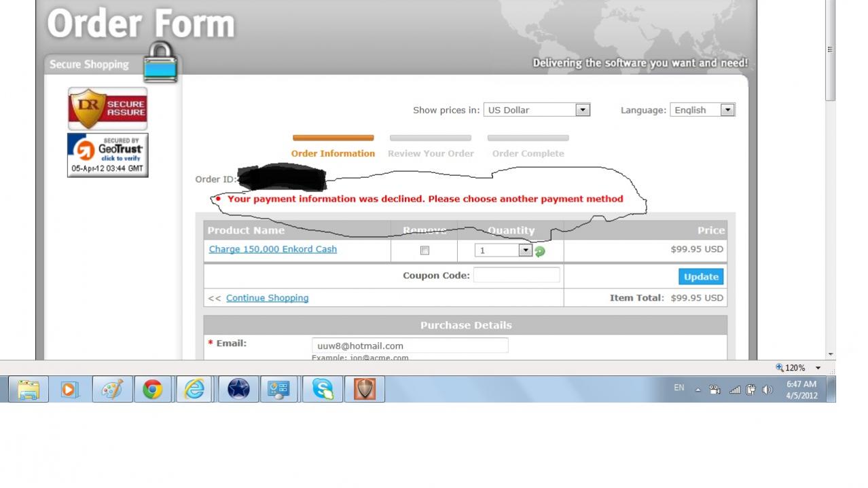The height and width of the screenshot is (488, 868).
Task: Click the DR Secure Assure badge
Action: pyautogui.click(x=107, y=109)
